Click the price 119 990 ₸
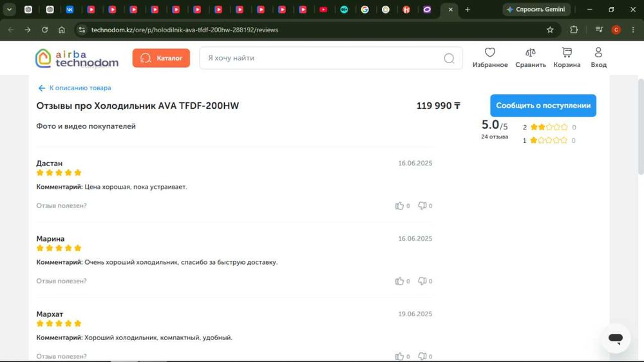Image resolution: width=644 pixels, height=362 pixels. tap(438, 106)
